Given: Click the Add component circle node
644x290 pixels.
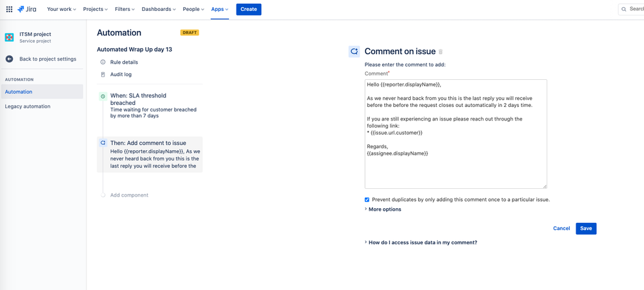Looking at the screenshot, I should click(x=103, y=195).
